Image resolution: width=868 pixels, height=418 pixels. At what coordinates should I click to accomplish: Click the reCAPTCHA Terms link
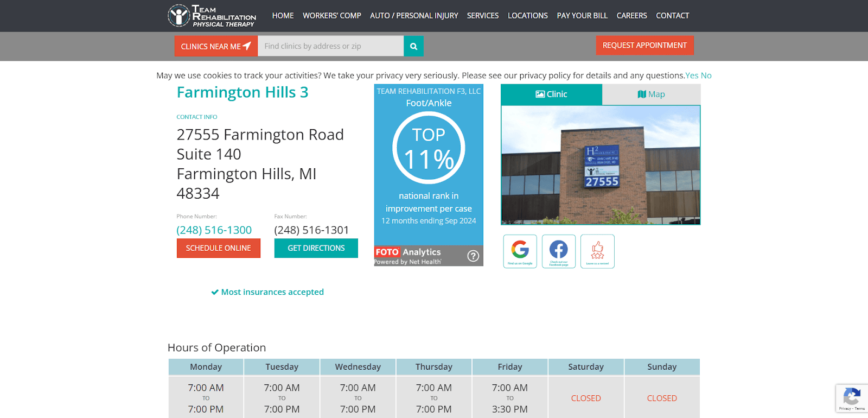pyautogui.click(x=860, y=409)
